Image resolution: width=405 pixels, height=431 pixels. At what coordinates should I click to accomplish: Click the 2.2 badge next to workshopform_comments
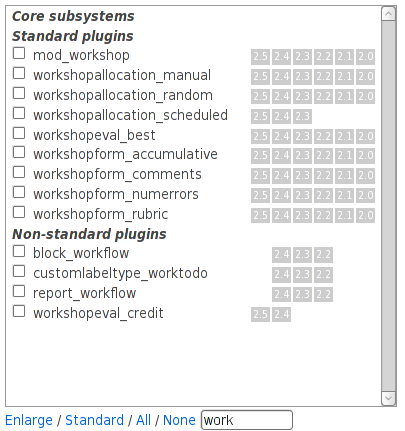tap(323, 175)
